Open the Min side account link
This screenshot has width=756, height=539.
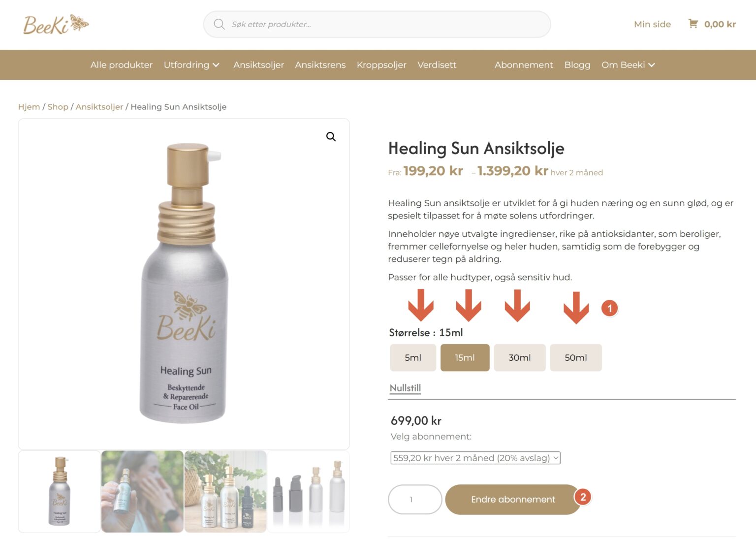pyautogui.click(x=652, y=24)
